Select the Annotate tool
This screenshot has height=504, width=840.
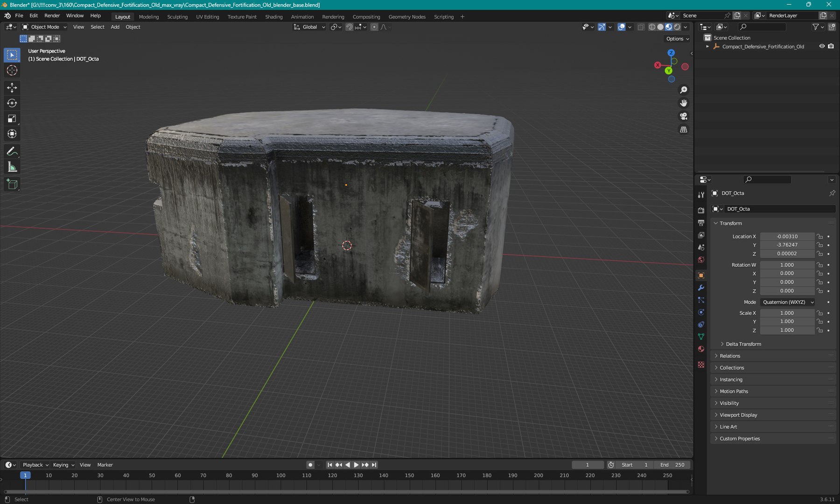pos(12,152)
